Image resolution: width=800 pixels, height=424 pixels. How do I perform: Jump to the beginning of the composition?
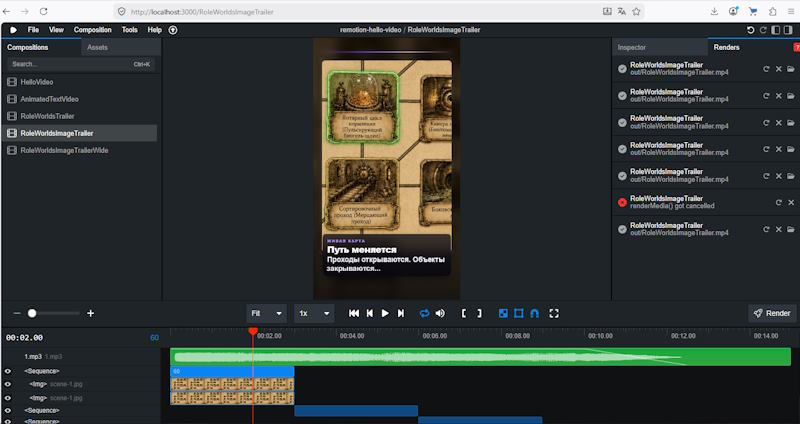354,313
